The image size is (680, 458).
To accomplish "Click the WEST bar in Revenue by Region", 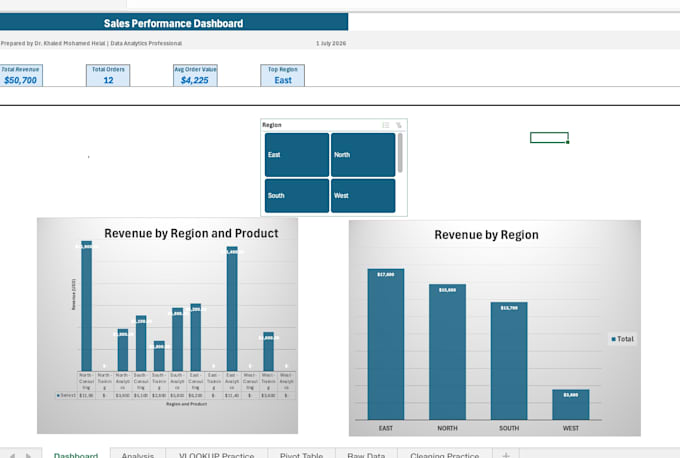I will pos(571,405).
